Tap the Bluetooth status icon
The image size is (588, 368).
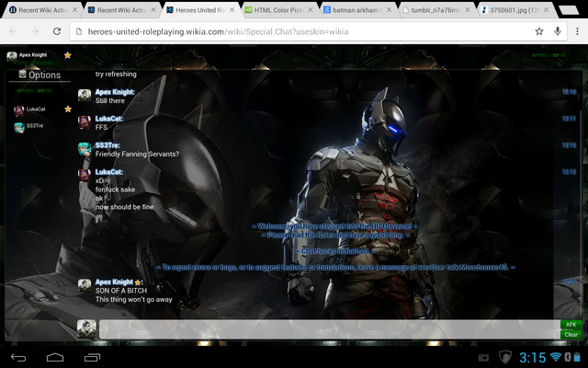tap(568, 357)
